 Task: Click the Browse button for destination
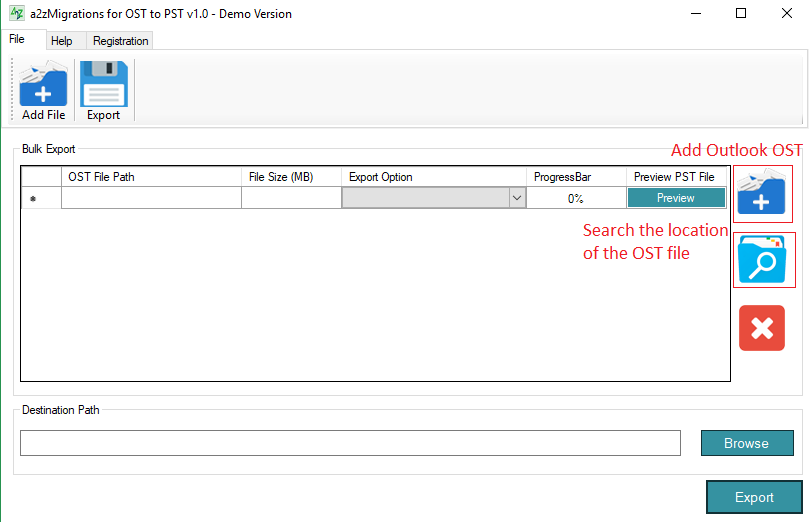[x=747, y=443]
